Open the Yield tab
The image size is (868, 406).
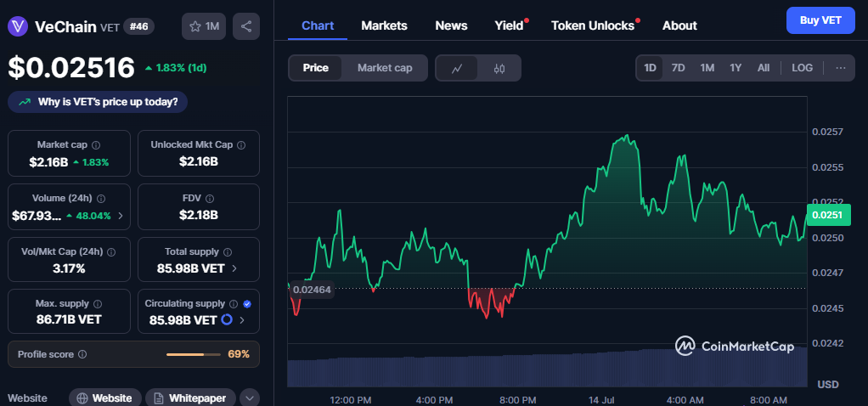[x=509, y=25]
